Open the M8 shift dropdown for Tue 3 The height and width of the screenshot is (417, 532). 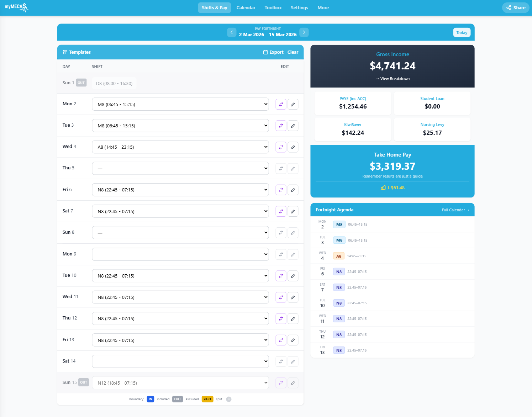180,125
